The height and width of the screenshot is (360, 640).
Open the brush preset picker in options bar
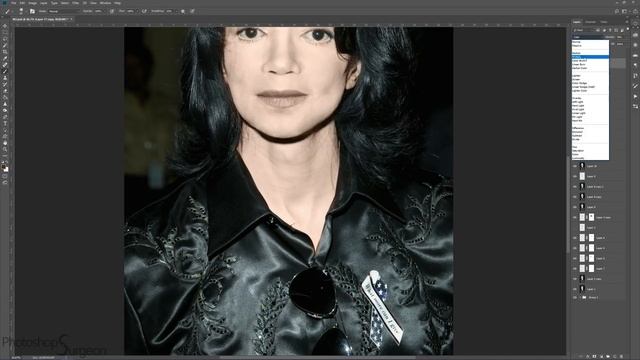(x=21, y=11)
